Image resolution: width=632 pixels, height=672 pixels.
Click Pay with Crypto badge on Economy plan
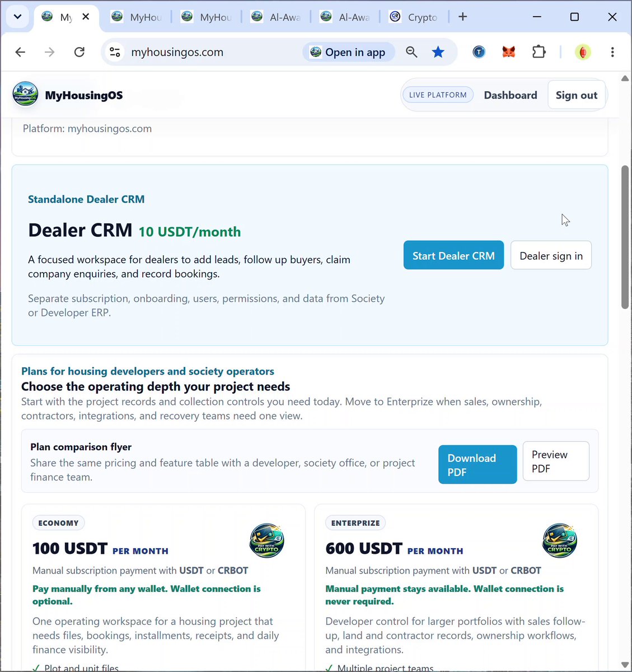pos(266,541)
